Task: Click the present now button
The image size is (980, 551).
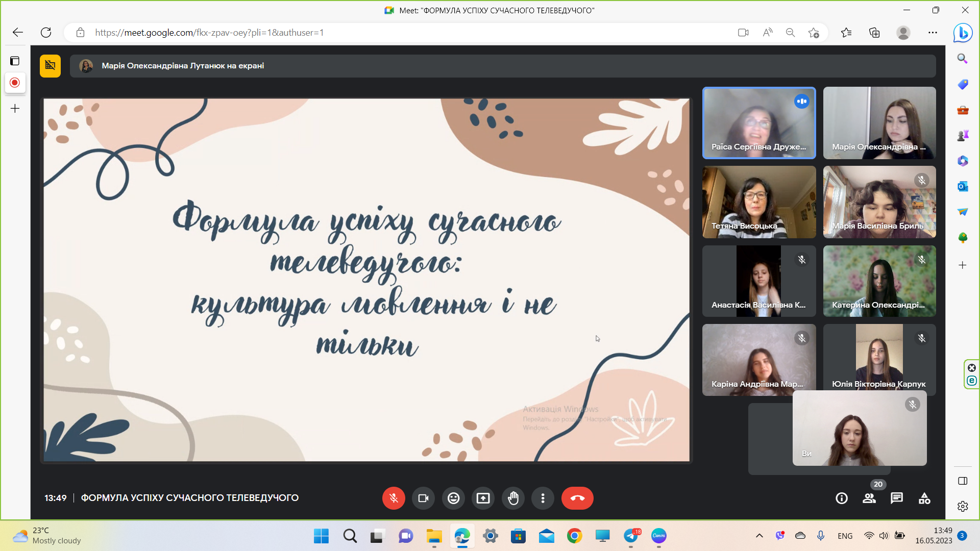Action: coord(483,498)
